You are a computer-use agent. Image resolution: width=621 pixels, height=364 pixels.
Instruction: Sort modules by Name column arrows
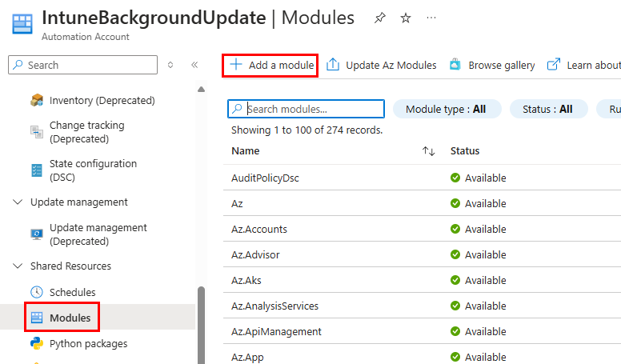(x=428, y=151)
